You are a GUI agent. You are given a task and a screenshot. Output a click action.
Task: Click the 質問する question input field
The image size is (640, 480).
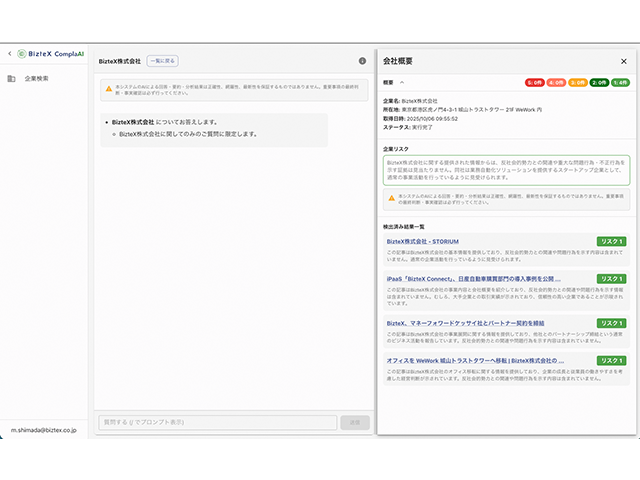218,422
